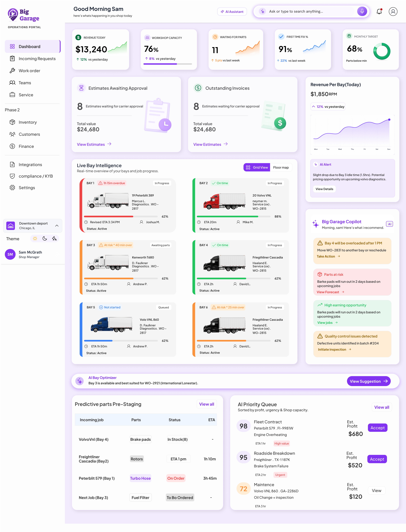Click the AI badge in Copilot panel

pos(390,224)
